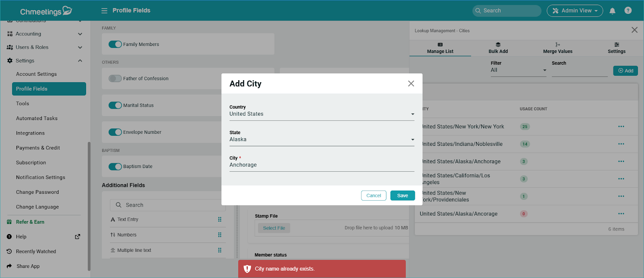Click the City name input field

point(321,165)
